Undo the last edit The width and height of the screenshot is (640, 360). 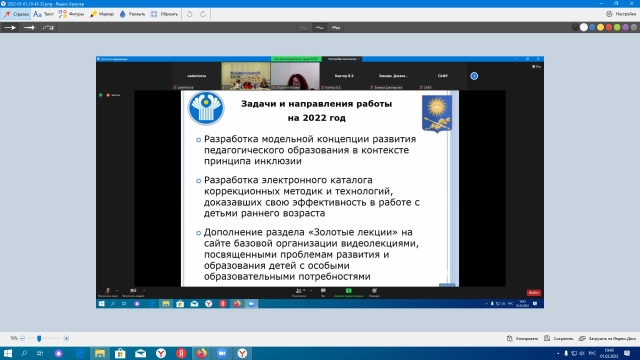tap(190, 14)
